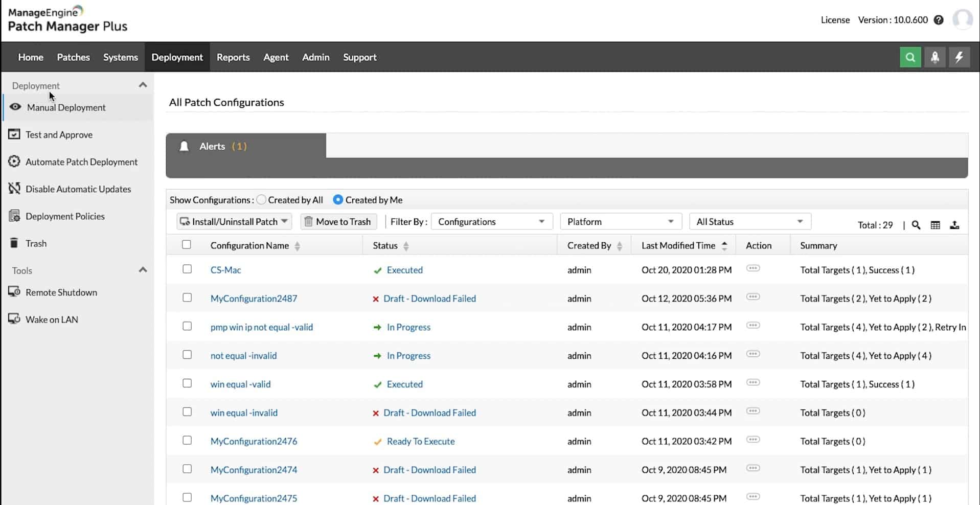Viewport: 980px width, 505px height.
Task: Click the rocket icon in top bar
Action: [935, 57]
